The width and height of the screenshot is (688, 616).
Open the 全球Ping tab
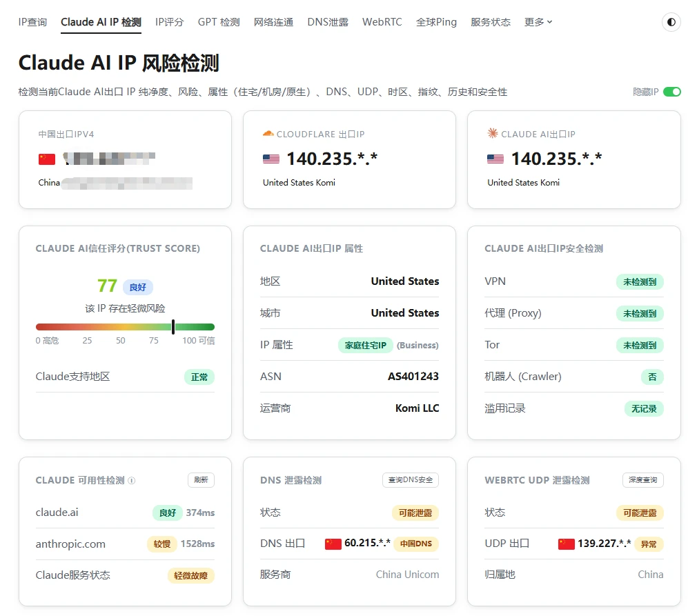[436, 22]
